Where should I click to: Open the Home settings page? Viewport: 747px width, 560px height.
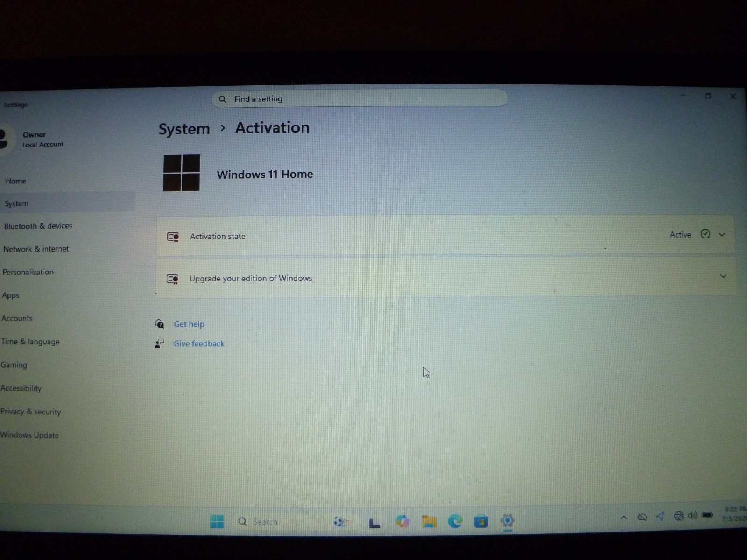click(x=16, y=181)
